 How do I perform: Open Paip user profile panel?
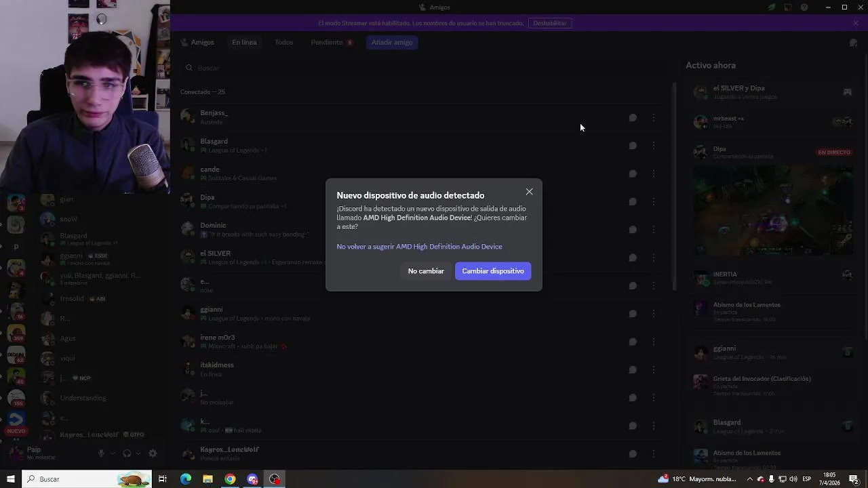coord(49,453)
